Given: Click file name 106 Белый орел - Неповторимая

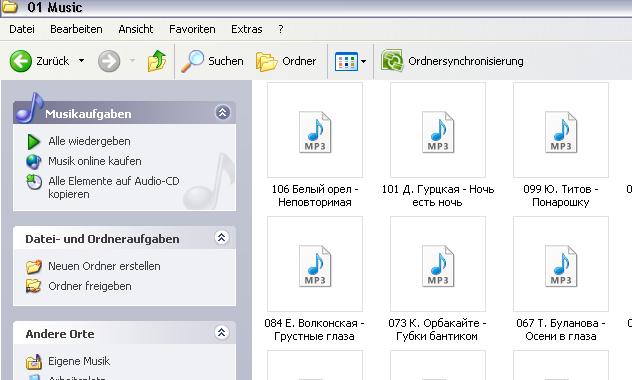Looking at the screenshot, I should pos(315,195).
